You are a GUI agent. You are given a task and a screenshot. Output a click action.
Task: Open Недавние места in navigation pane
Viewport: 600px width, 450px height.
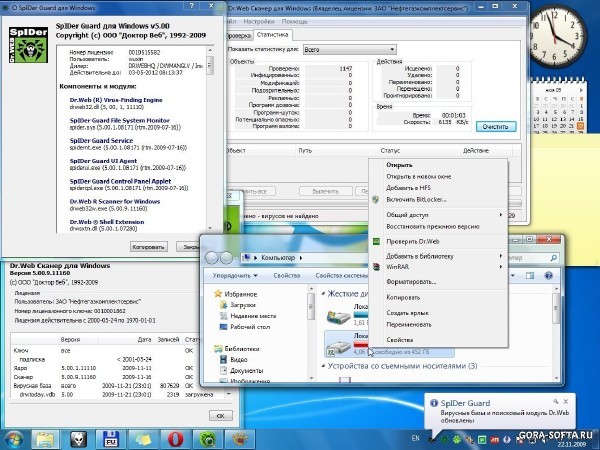coord(253,316)
